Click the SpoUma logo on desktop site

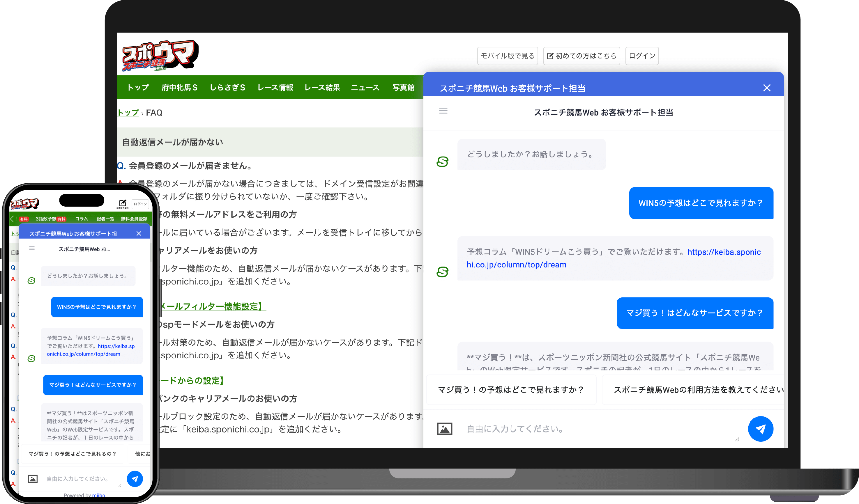coord(160,56)
